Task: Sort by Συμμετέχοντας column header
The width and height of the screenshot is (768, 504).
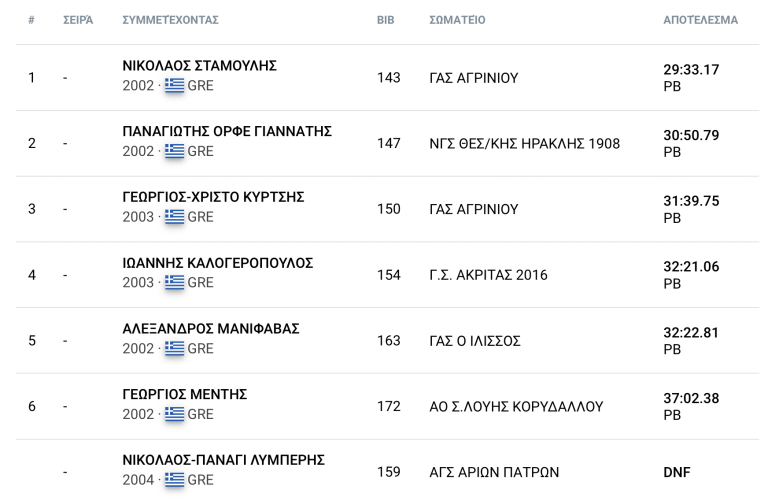Action: click(170, 20)
